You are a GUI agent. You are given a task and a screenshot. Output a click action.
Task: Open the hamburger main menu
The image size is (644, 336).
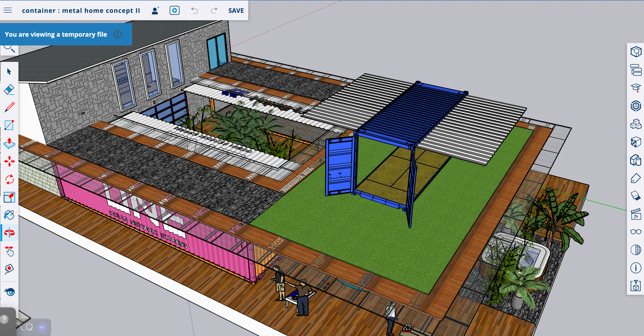point(8,10)
